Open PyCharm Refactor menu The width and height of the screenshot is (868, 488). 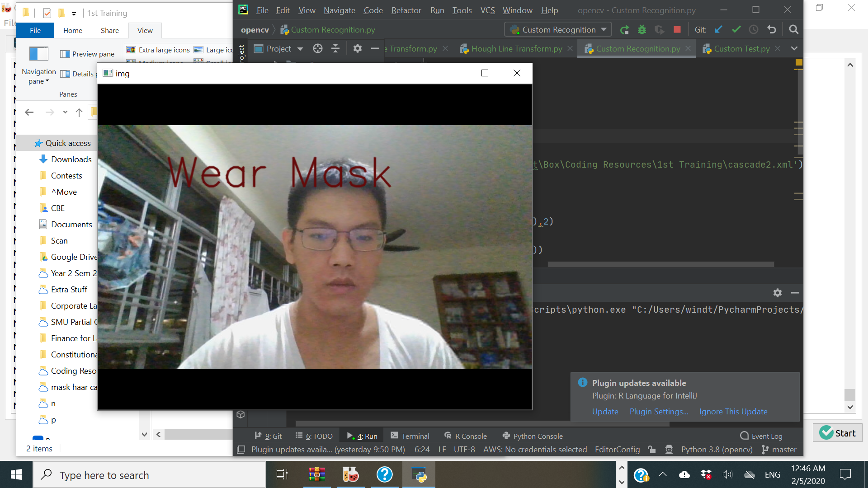click(406, 10)
